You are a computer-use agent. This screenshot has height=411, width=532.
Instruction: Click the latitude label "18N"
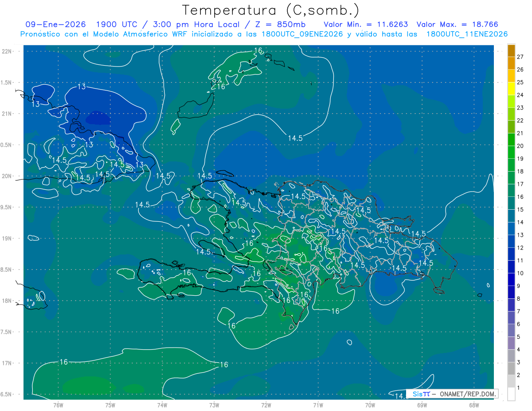tap(7, 301)
